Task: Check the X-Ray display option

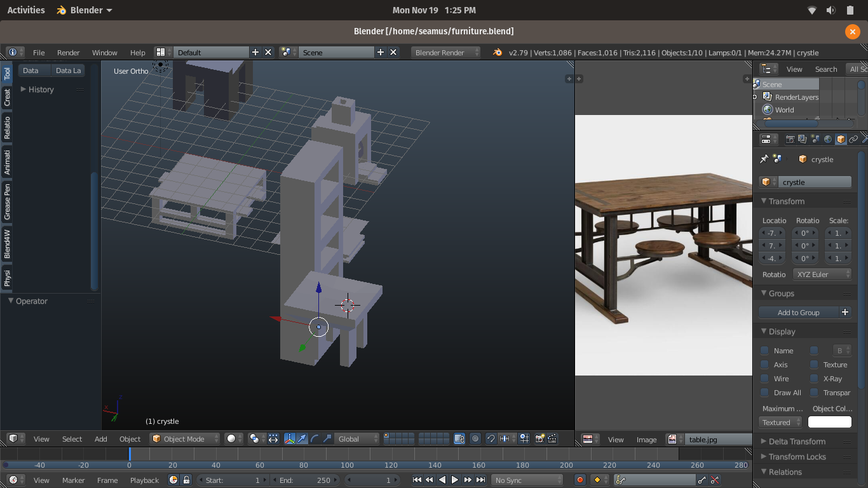Action: pyautogui.click(x=814, y=379)
